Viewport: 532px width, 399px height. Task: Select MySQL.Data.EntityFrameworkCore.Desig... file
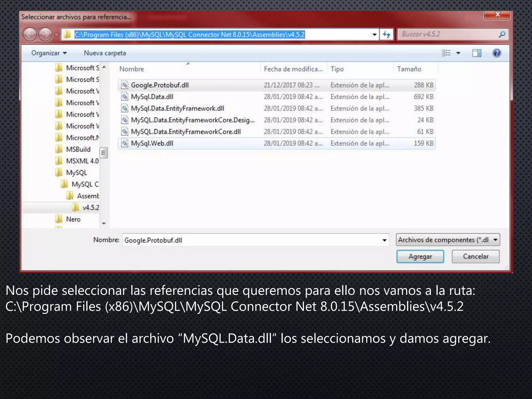pyautogui.click(x=277, y=120)
